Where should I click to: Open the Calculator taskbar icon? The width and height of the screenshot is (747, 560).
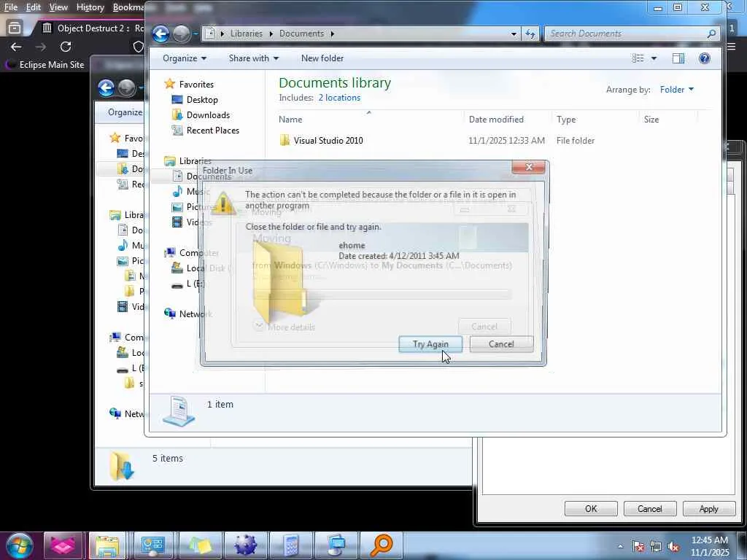click(290, 545)
